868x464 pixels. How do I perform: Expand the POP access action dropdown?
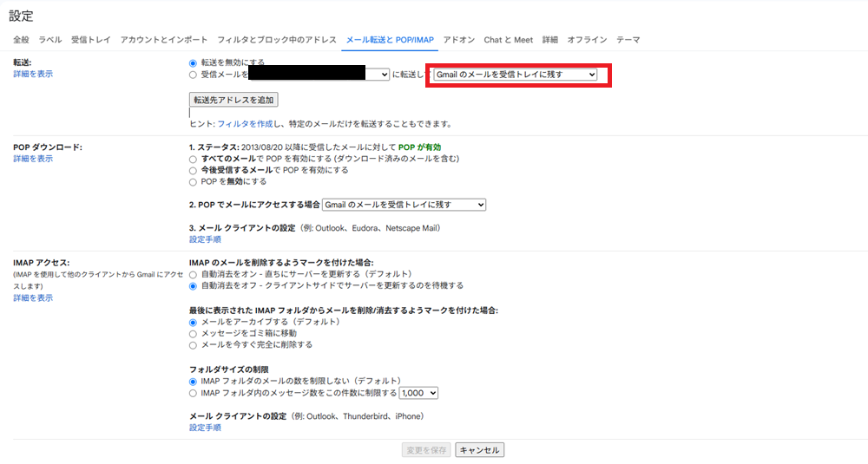[404, 205]
